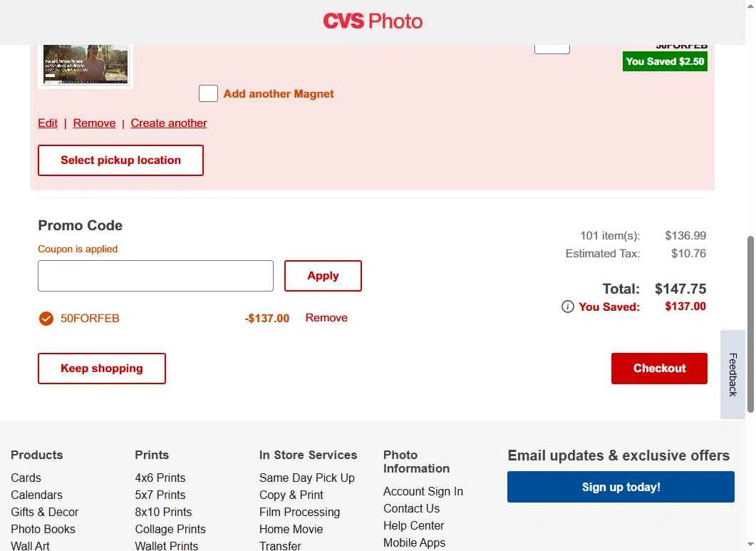
Task: Click the Keep shopping button
Action: [x=102, y=368]
